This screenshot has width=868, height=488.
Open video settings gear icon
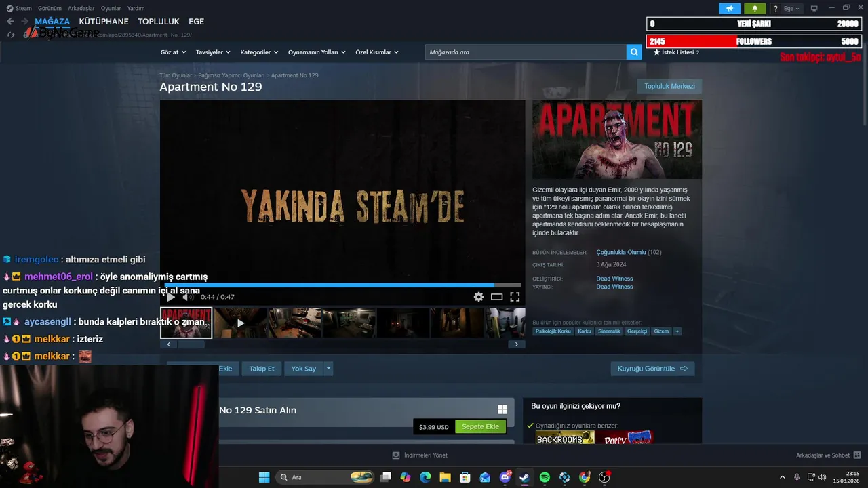point(479,297)
